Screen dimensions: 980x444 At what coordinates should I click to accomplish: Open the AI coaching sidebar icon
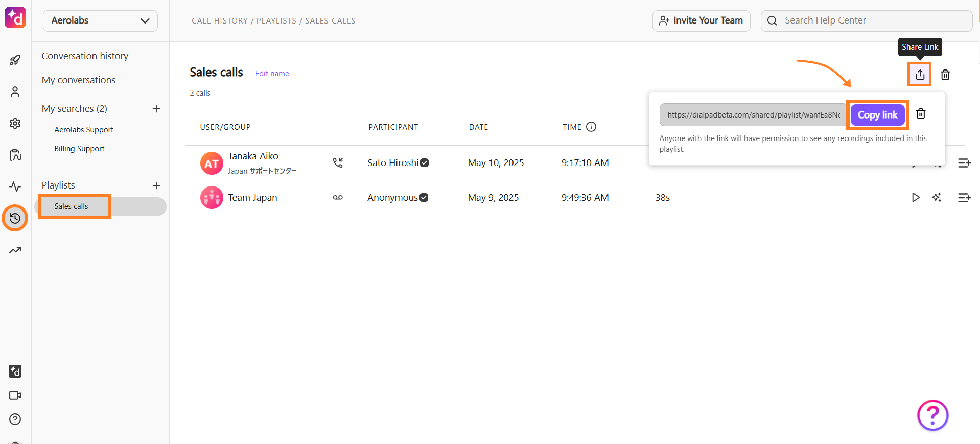15,155
